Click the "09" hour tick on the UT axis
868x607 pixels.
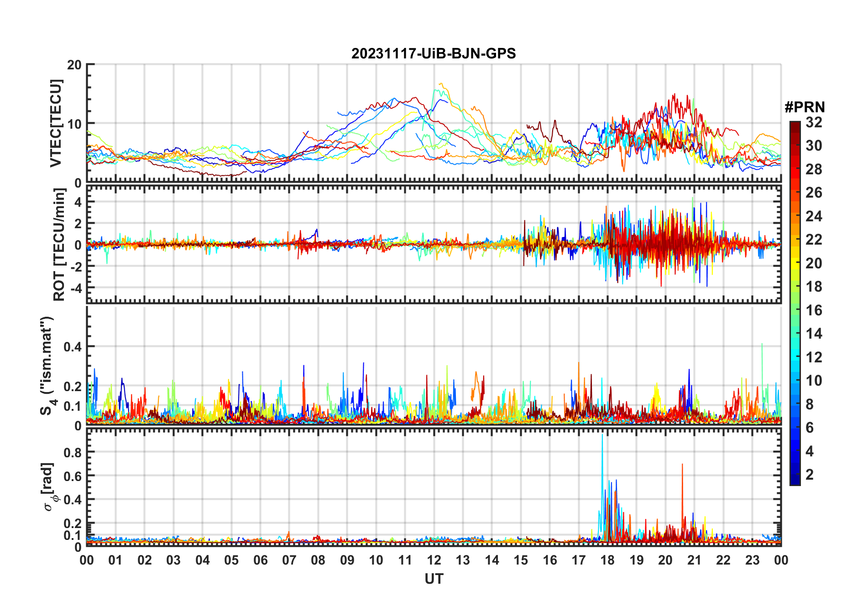(x=347, y=560)
